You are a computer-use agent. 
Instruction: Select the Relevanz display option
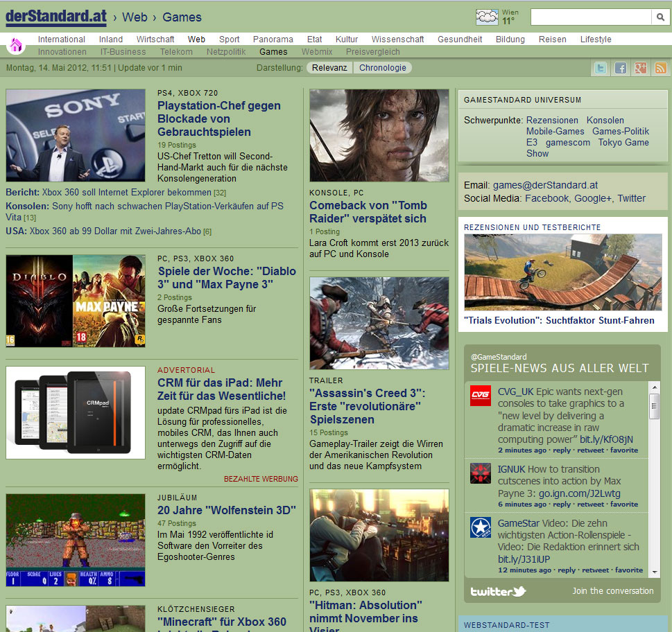pos(329,68)
